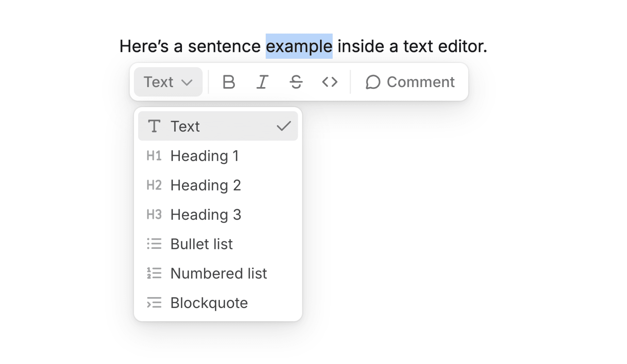The image size is (627, 364).
Task: Toggle current text style to Heading 2
Action: [x=218, y=185]
